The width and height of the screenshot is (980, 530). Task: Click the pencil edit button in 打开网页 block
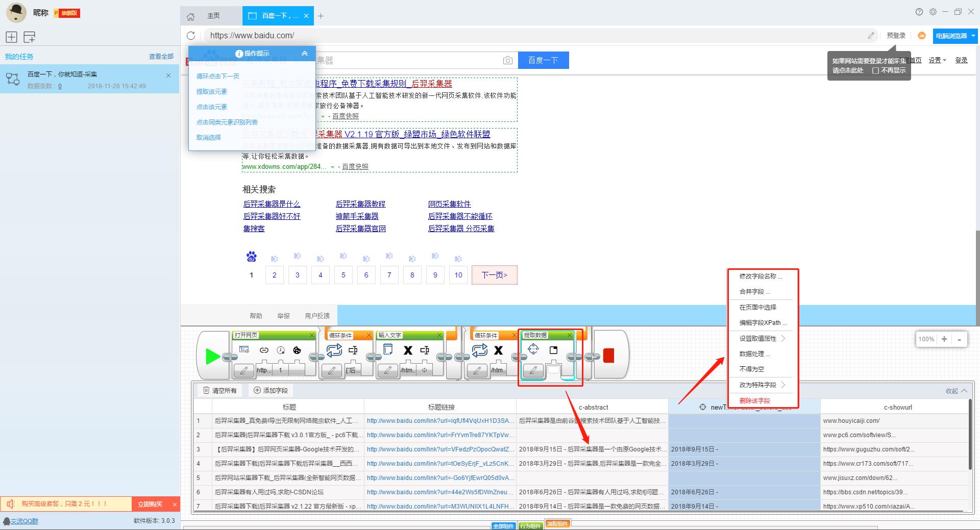pyautogui.click(x=244, y=370)
